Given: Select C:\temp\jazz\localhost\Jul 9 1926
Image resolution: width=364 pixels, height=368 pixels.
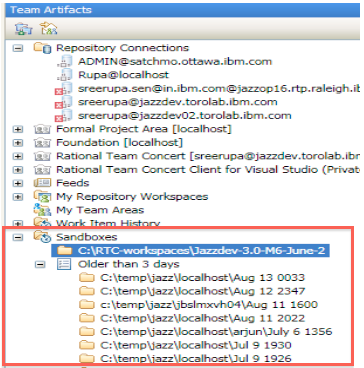Looking at the screenshot, I should pyautogui.click(x=196, y=358).
